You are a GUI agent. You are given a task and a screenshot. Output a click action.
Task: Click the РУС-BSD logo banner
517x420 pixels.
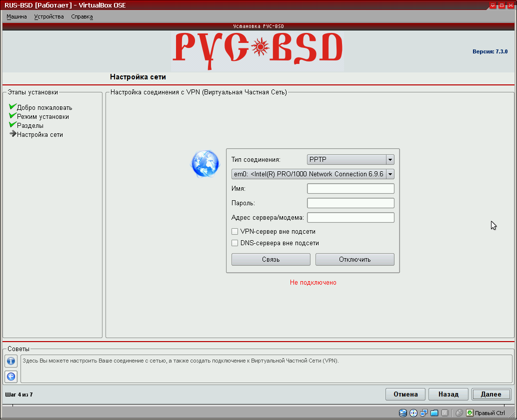tap(258, 51)
